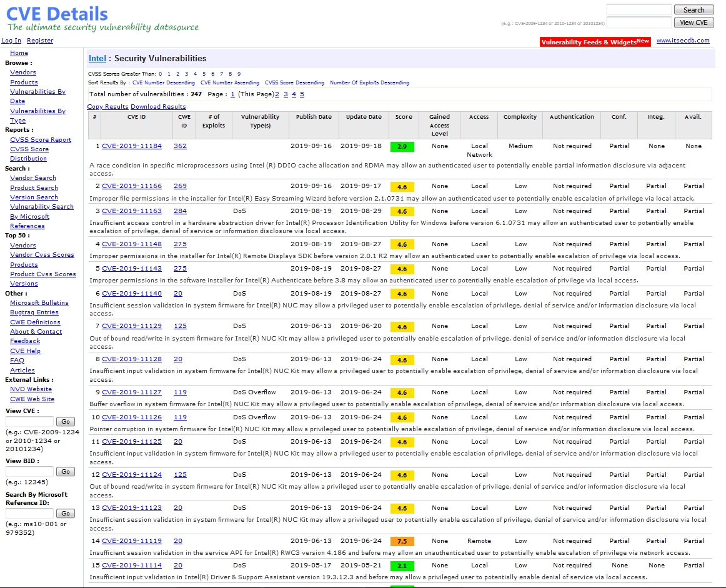Click Go button under View CVE
726x588 pixels.
click(65, 421)
